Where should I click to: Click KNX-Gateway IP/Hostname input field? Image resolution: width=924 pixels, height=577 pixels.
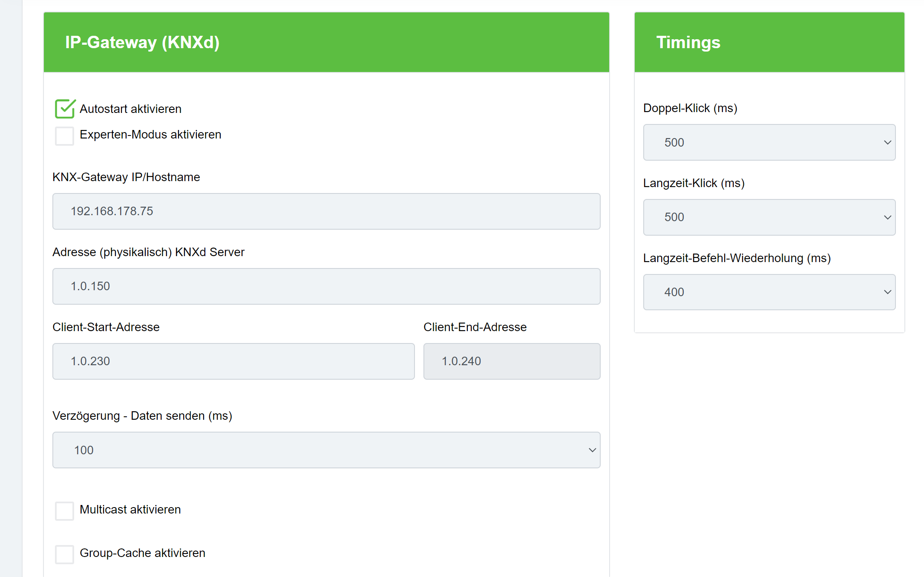click(x=326, y=211)
